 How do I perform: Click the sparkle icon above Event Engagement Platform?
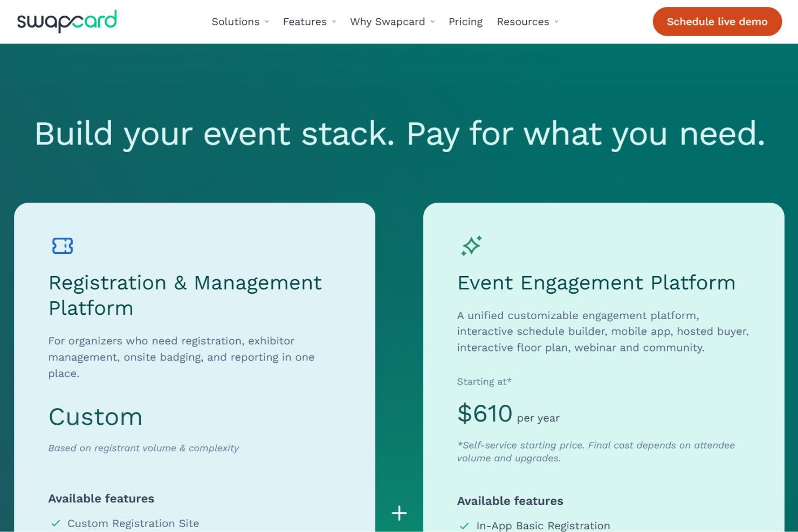(471, 246)
